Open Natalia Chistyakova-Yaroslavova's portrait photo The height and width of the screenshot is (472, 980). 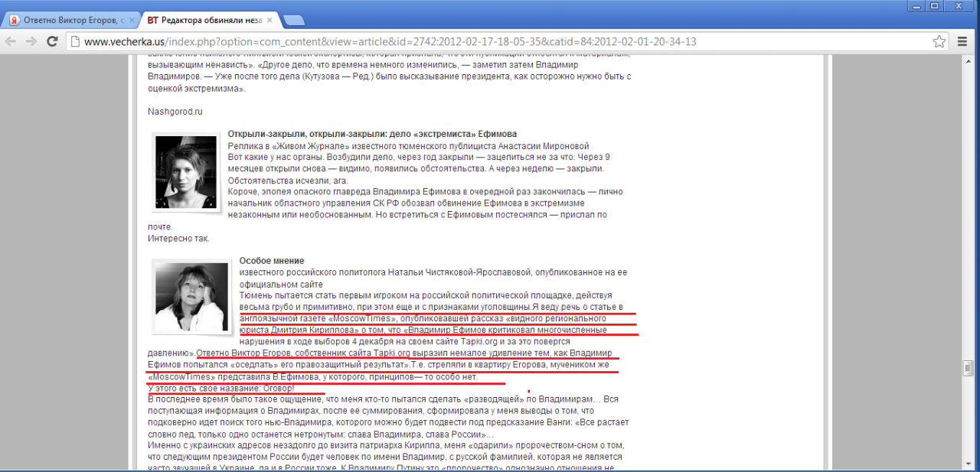(191, 297)
